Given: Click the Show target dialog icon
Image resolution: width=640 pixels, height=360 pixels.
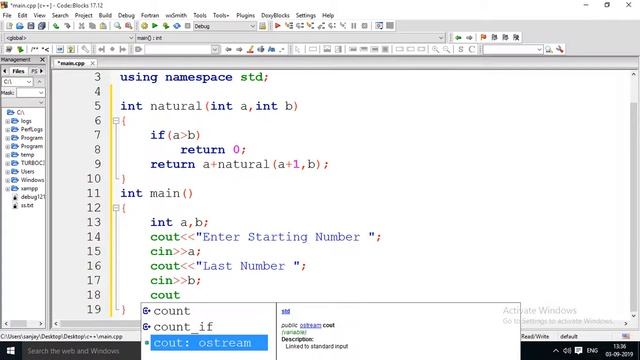Looking at the screenshot, I should [x=262, y=26].
